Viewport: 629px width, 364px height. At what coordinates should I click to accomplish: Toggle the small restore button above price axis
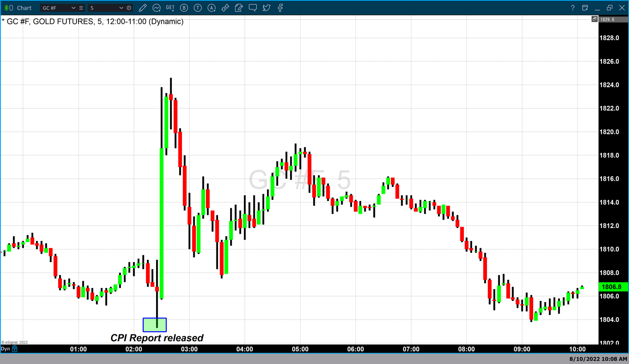594,19
